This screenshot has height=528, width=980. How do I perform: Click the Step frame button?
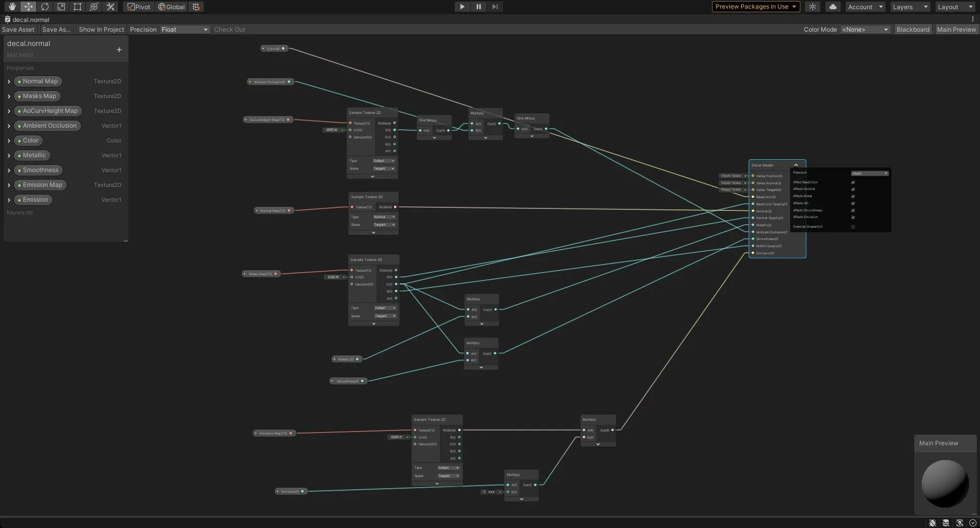[x=495, y=7]
